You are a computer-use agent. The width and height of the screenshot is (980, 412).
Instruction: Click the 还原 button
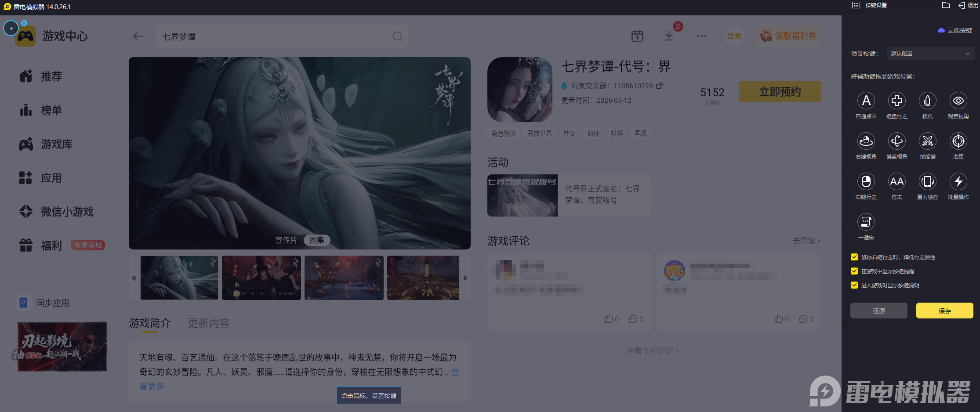point(879,311)
